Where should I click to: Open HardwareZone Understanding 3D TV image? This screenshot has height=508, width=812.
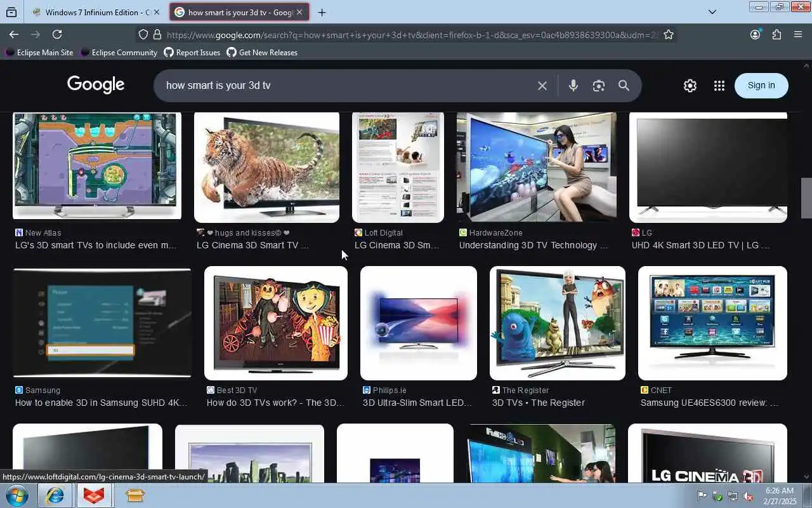click(x=537, y=168)
